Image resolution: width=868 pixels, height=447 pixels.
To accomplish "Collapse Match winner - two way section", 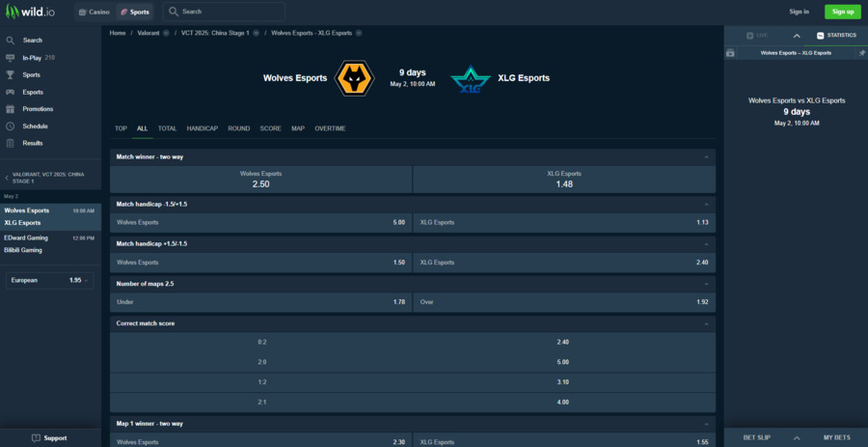I will click(x=706, y=157).
